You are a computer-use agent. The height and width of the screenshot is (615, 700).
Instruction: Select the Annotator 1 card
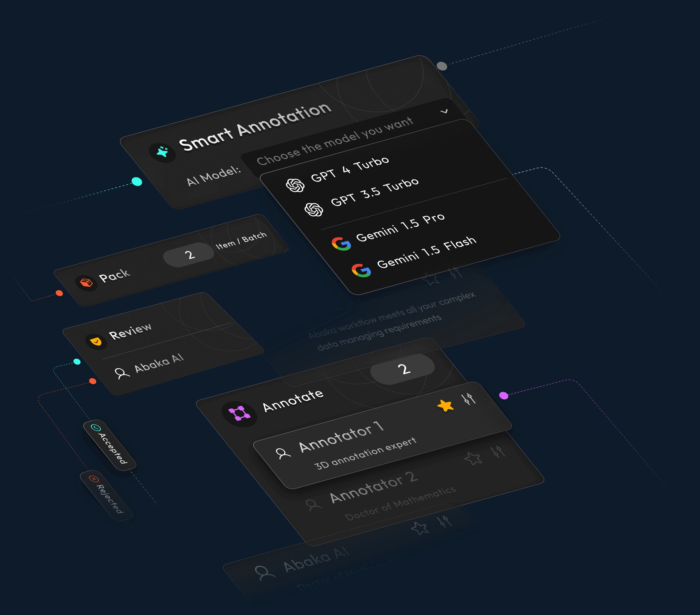[383, 435]
